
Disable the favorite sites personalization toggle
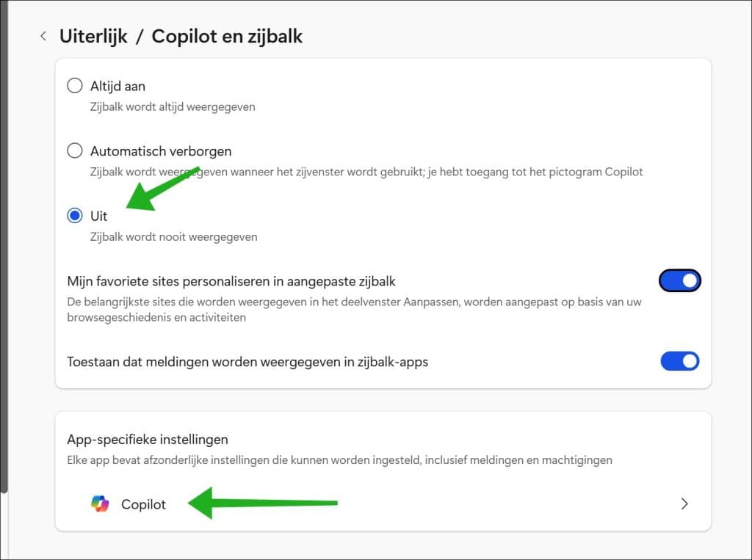[679, 280]
